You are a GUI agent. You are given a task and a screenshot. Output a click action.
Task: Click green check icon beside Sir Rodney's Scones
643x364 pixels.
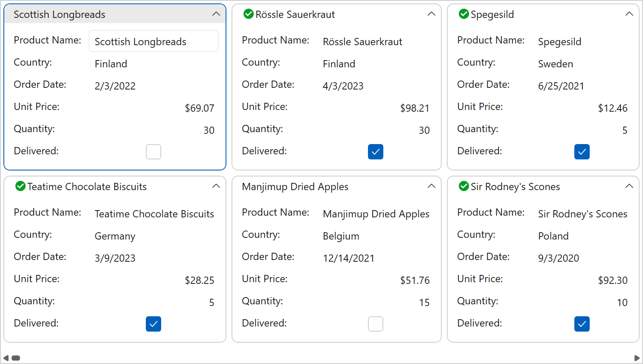tap(463, 186)
